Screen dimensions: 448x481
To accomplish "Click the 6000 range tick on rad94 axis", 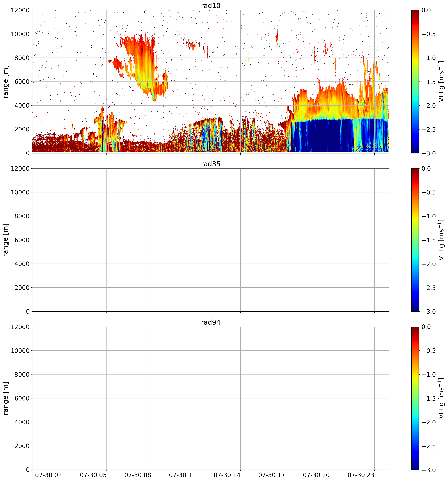I will coord(22,398).
